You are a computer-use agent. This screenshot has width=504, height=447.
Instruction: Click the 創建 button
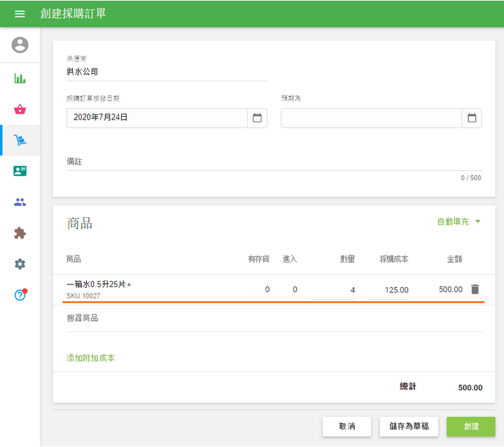(470, 427)
